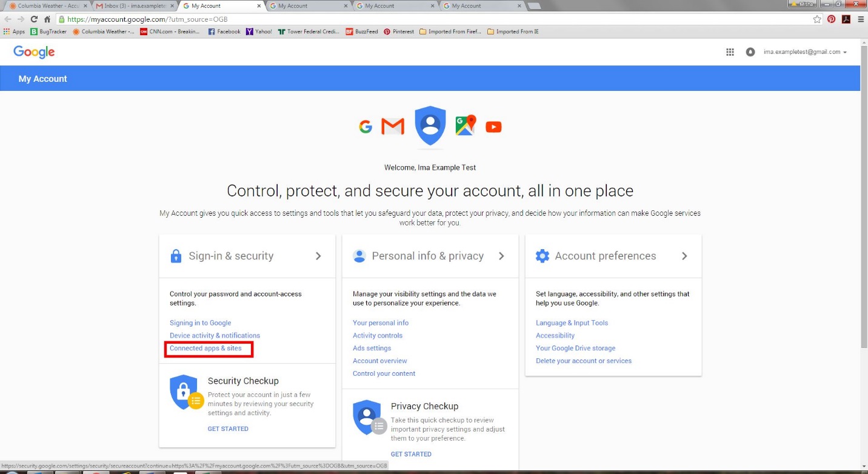Open the CNN.com bookmark
The width and height of the screenshot is (868, 474).
tap(170, 32)
